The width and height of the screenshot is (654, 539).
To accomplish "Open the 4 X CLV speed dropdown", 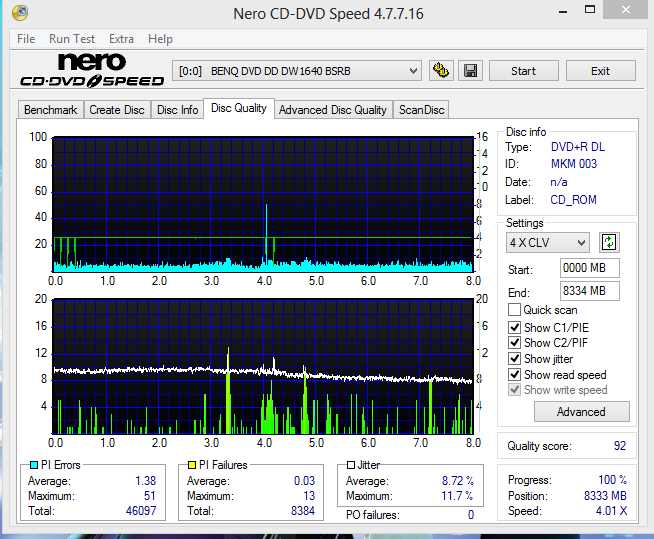I will click(548, 242).
